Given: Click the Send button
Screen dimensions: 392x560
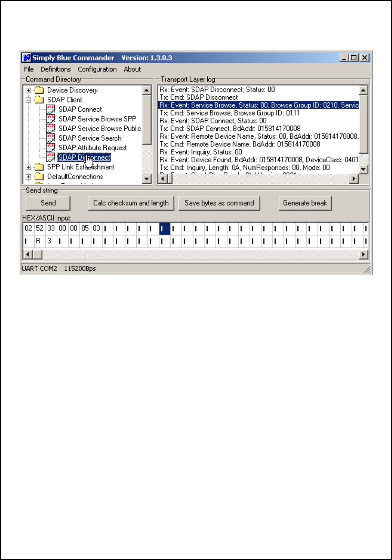Looking at the screenshot, I should tap(48, 203).
